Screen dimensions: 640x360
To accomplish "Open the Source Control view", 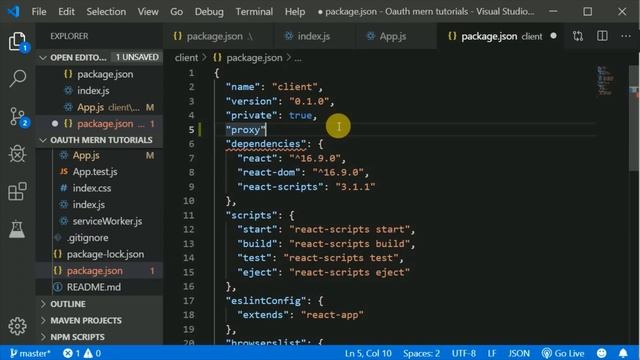I will (18, 117).
